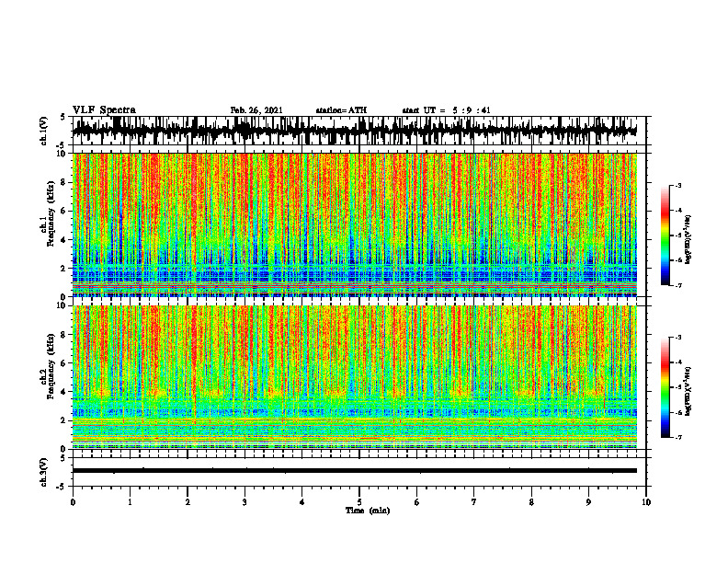Click the '8' kHz tick of ch.2 spectrogram
Screen dimensions: 728x563
[x=64, y=335]
